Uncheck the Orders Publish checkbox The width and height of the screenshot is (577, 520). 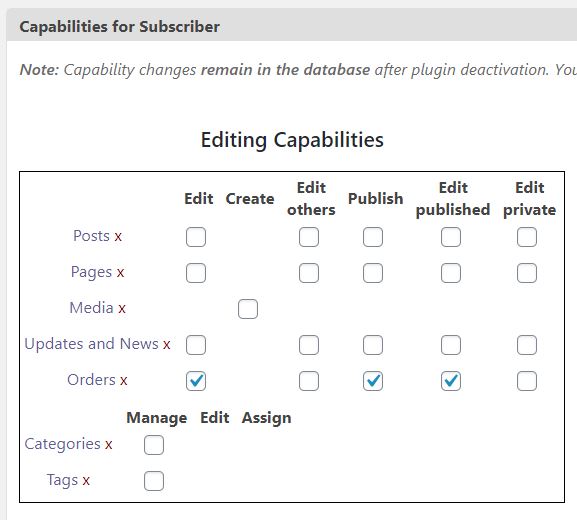tap(373, 381)
